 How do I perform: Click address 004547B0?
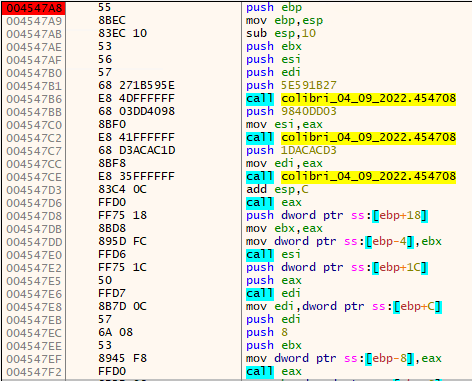click(x=34, y=73)
